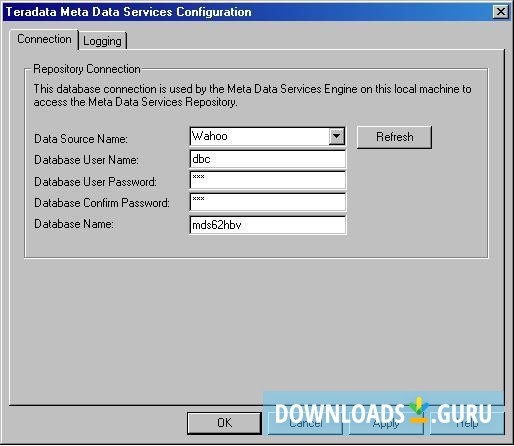Click the Database Confirm Password field
The image size is (514, 446).
click(268, 202)
